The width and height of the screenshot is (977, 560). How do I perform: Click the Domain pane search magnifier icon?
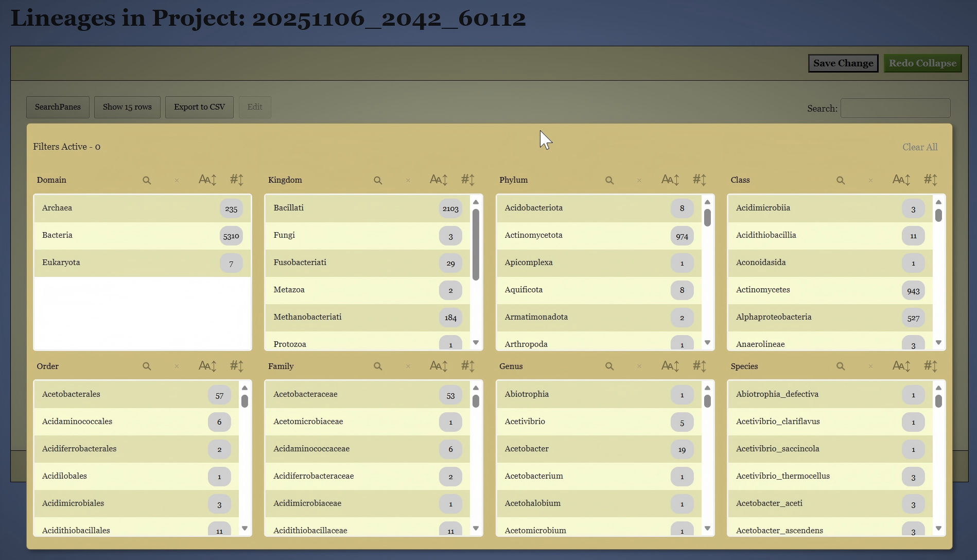(147, 180)
